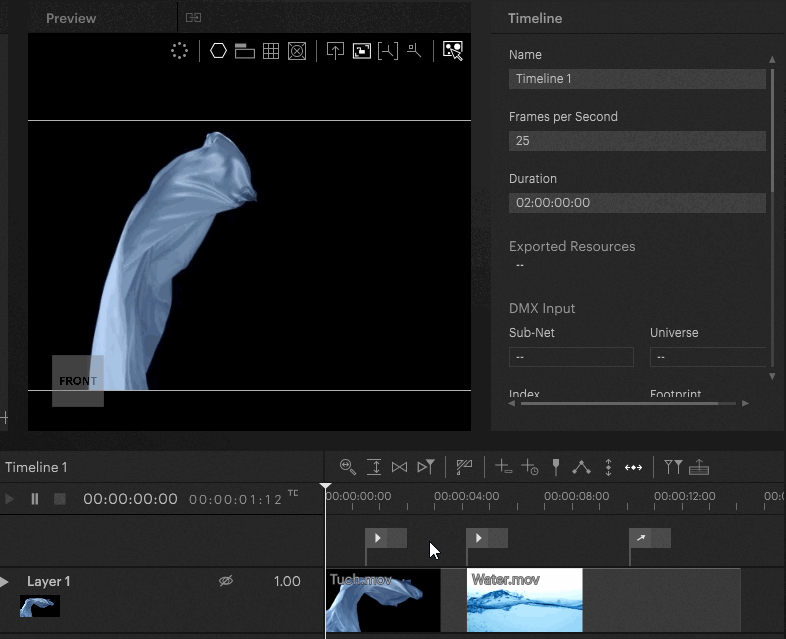Click the slashed flag icon in timeline toolbar
786x639 pixels.
pos(464,467)
